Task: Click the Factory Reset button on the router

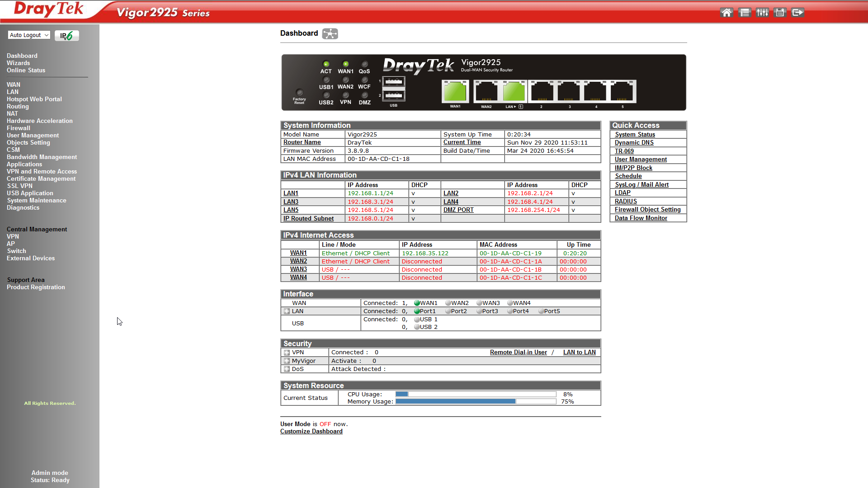Action: tap(299, 92)
